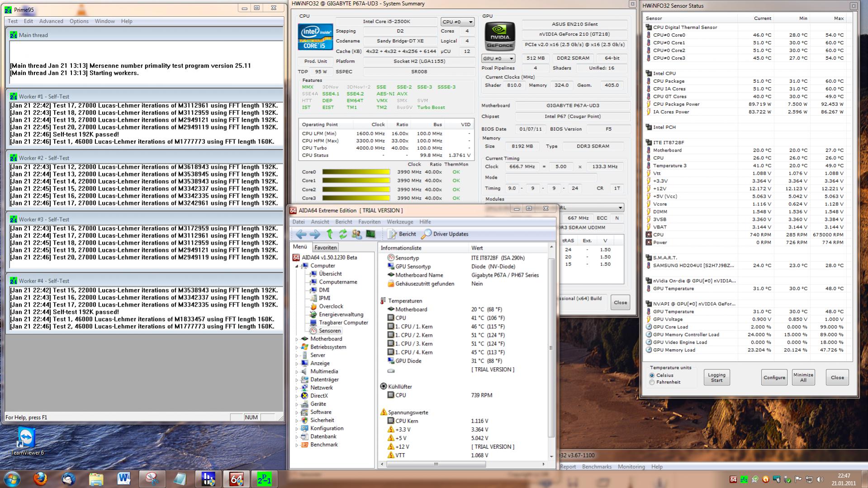Select Sensoren in AIDA64 tree
Viewport: 868px width, 488px height.
(330, 331)
